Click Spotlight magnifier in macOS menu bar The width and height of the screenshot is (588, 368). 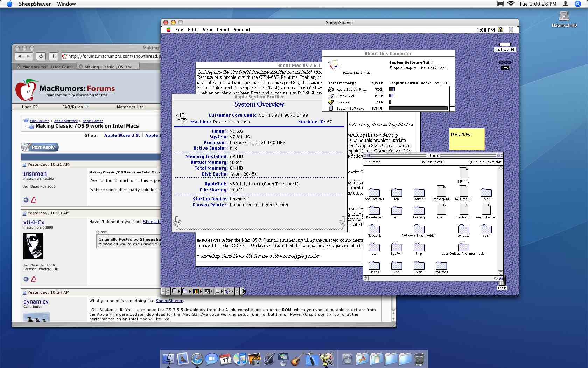[578, 4]
